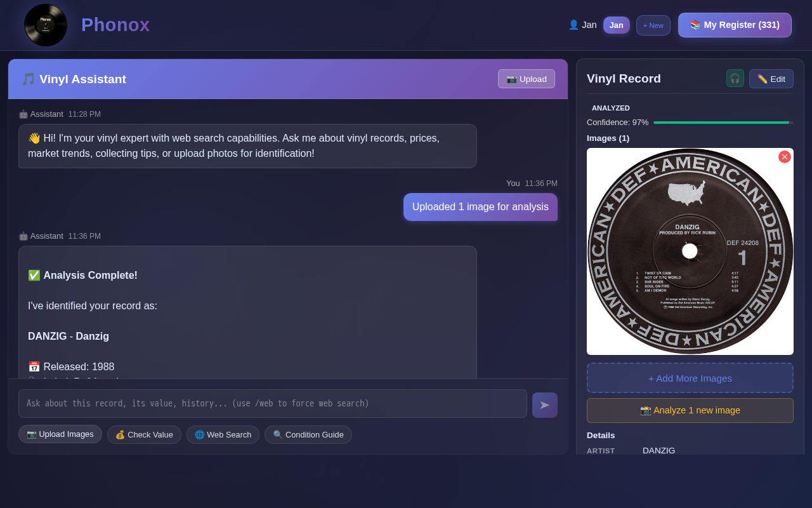This screenshot has width=812, height=508.
Task: Click the confidence progress bar
Action: point(723,123)
